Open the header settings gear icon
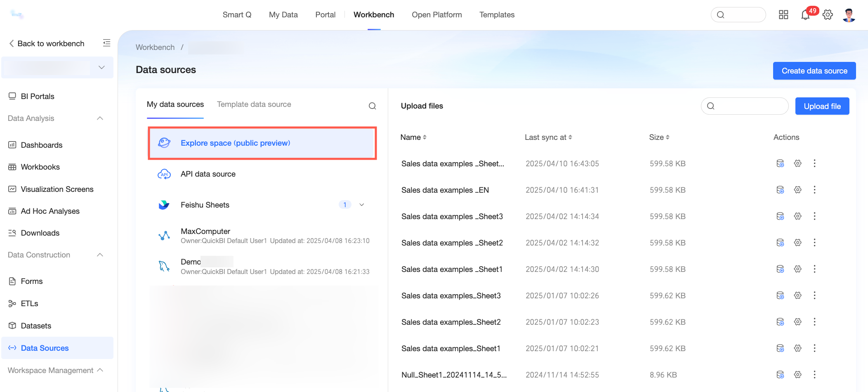The height and width of the screenshot is (392, 868). (x=828, y=15)
